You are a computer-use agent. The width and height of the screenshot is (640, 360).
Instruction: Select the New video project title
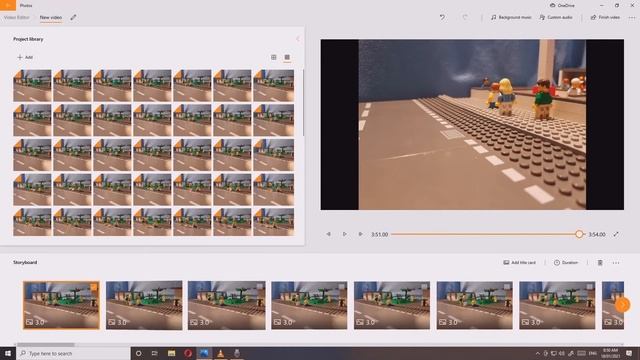click(x=51, y=18)
